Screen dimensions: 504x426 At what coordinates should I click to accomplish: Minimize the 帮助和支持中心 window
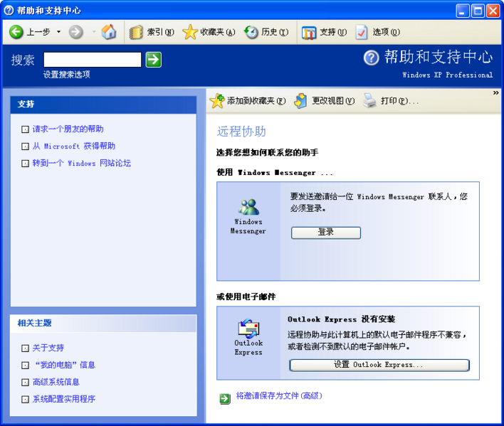pos(463,11)
